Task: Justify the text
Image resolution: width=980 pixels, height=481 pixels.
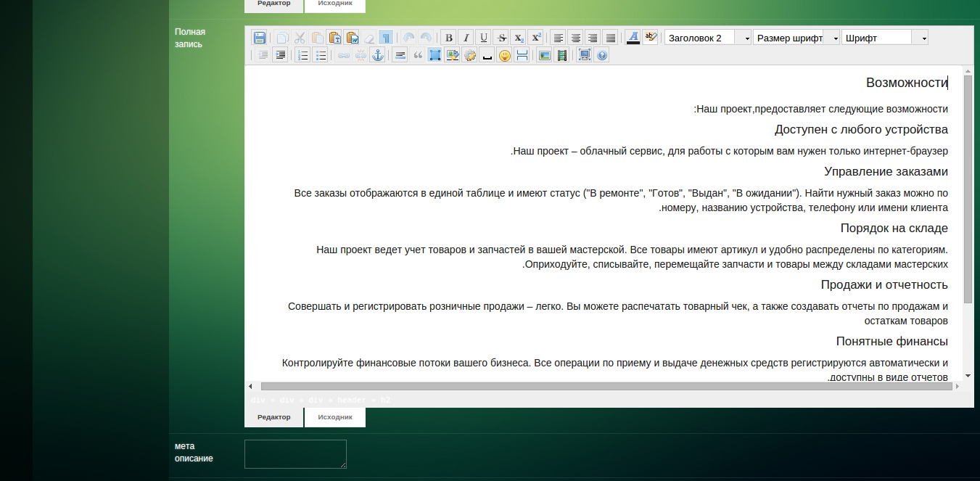Action: [x=611, y=38]
